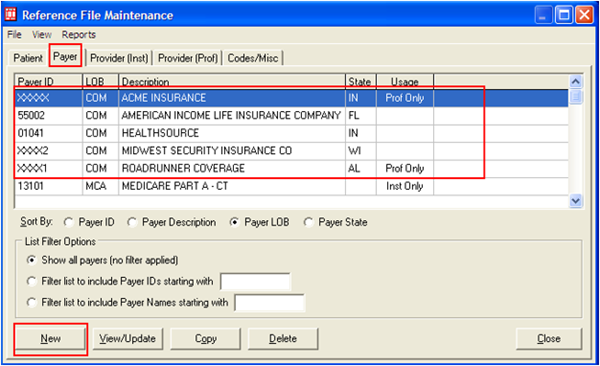
Task: Click the payer list scroll down arrow
Action: point(576,201)
